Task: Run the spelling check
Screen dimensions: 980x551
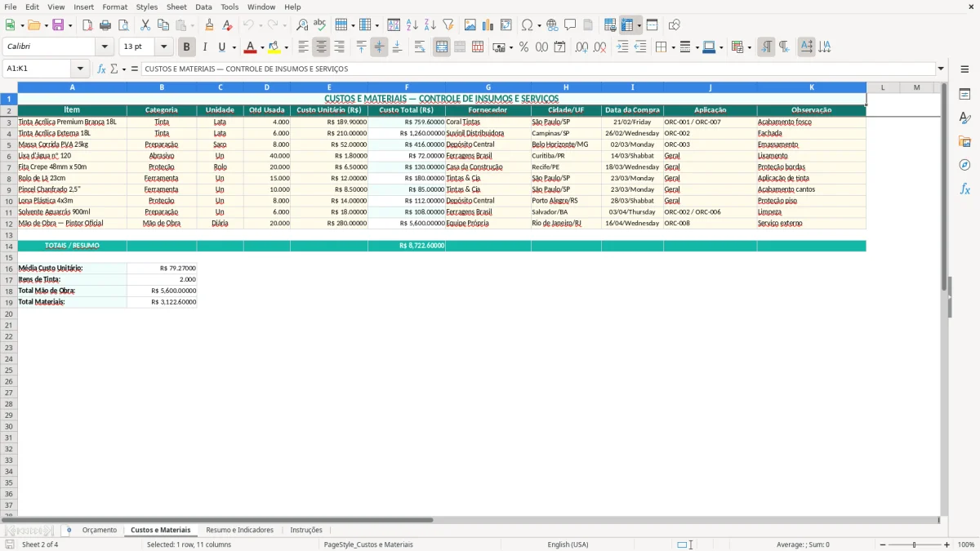Action: point(320,25)
